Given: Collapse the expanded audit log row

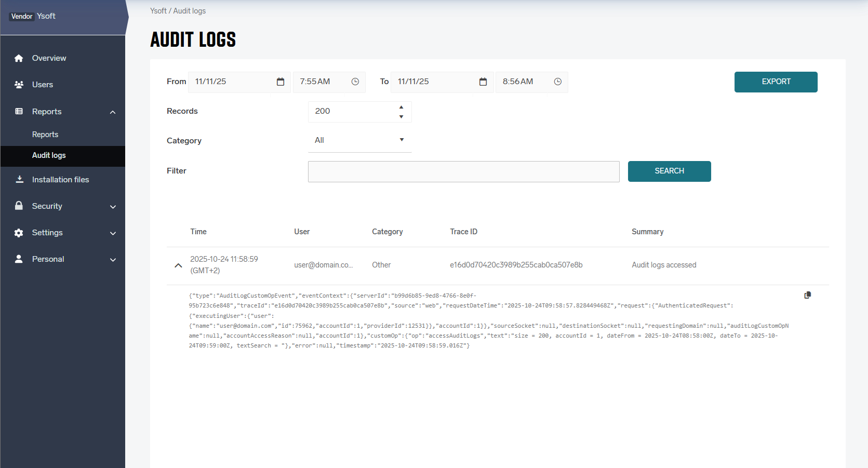Looking at the screenshot, I should point(178,265).
